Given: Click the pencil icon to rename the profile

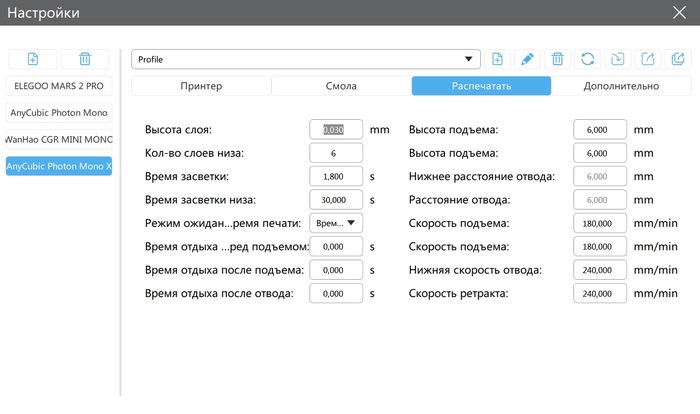Looking at the screenshot, I should point(528,60).
